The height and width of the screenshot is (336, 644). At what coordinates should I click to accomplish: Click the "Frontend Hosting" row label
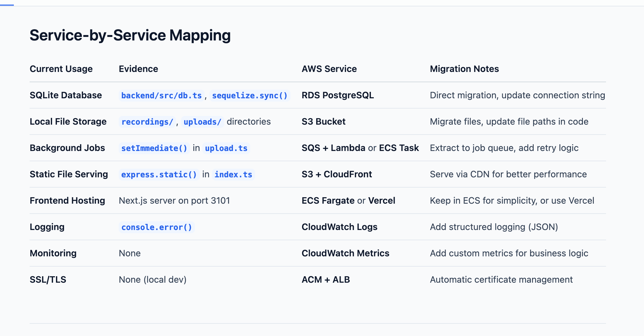click(x=67, y=200)
